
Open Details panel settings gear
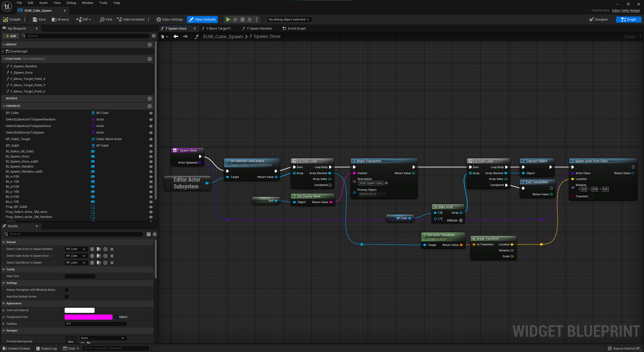coord(155,234)
